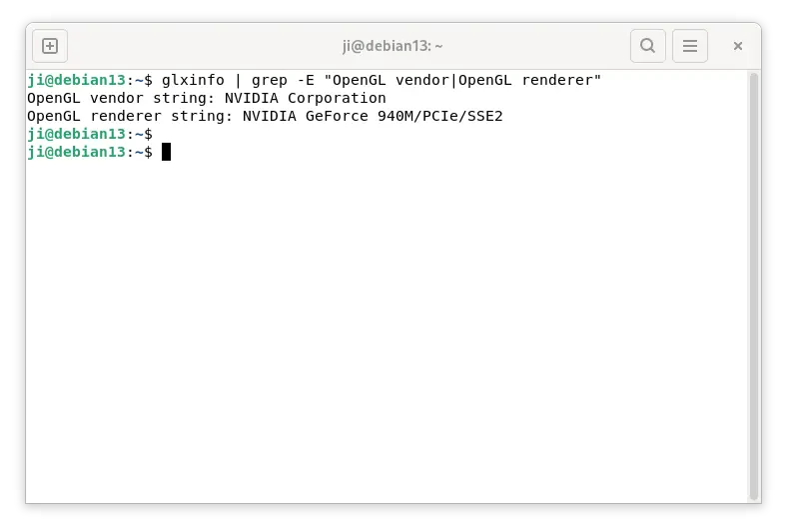The height and width of the screenshot is (532, 787).
Task: Click the magnifier search icon
Action: pyautogui.click(x=647, y=46)
